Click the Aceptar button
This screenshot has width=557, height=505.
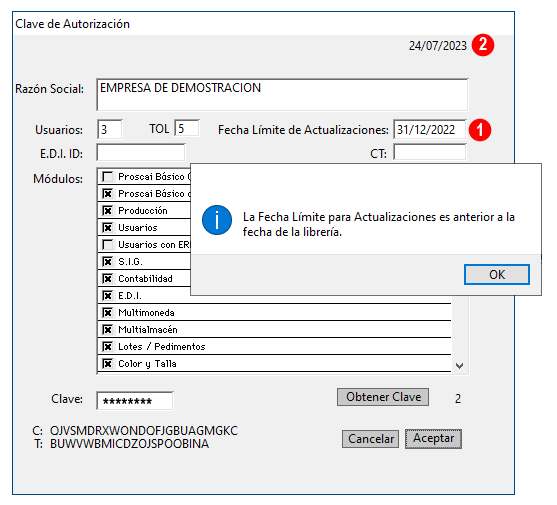point(433,439)
